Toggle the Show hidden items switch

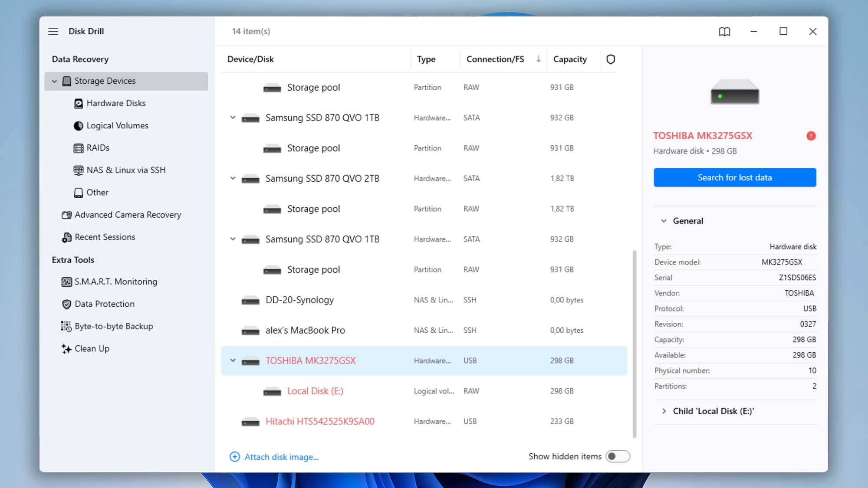coord(618,456)
